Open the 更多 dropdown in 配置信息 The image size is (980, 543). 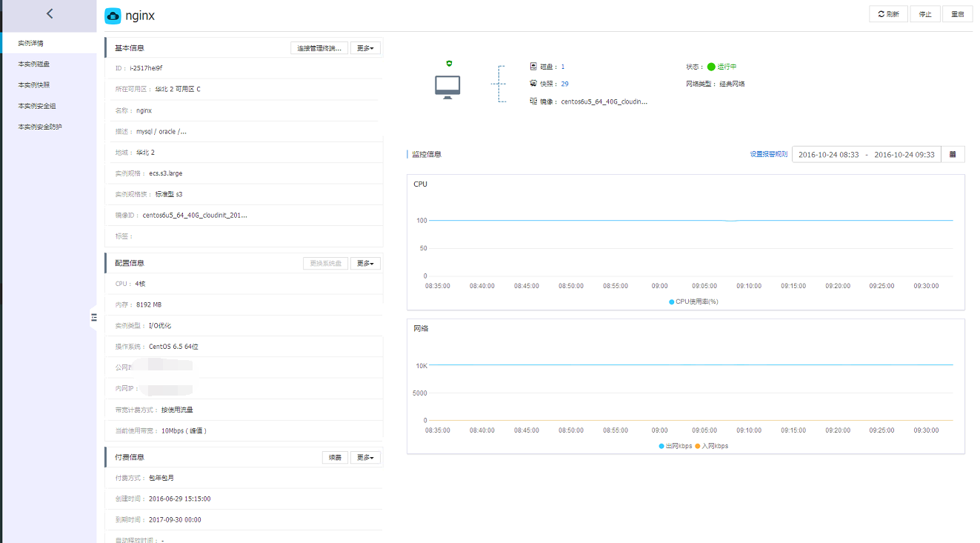[x=365, y=263]
